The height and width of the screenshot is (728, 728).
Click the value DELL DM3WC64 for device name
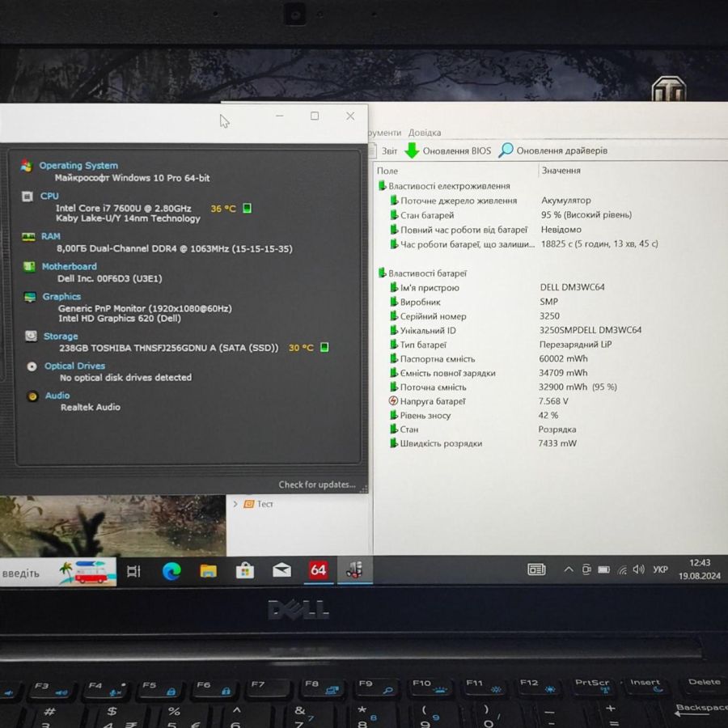[573, 287]
